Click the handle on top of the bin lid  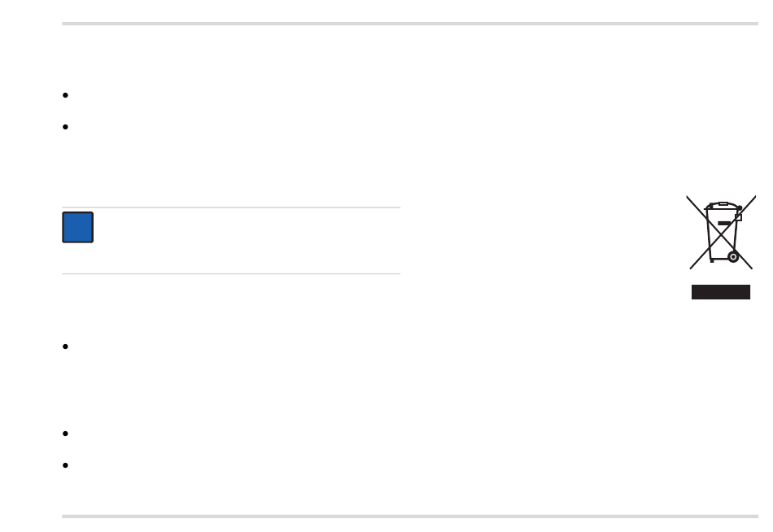click(x=723, y=203)
